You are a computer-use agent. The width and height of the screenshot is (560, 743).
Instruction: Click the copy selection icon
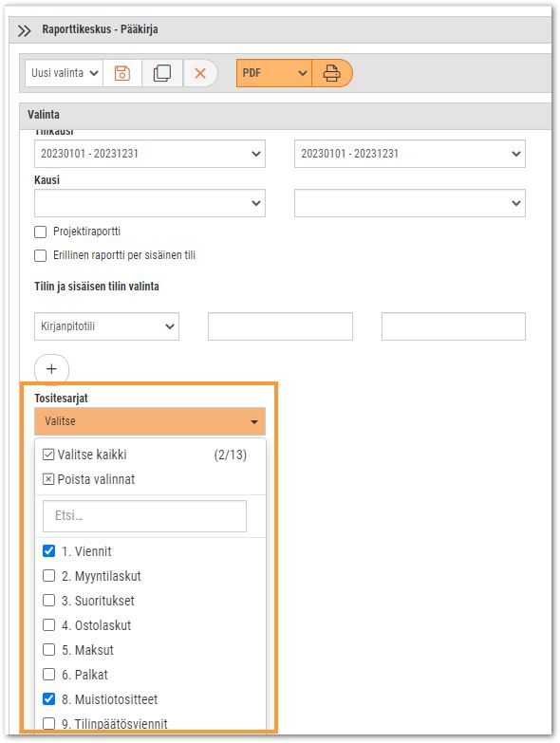tap(162, 73)
